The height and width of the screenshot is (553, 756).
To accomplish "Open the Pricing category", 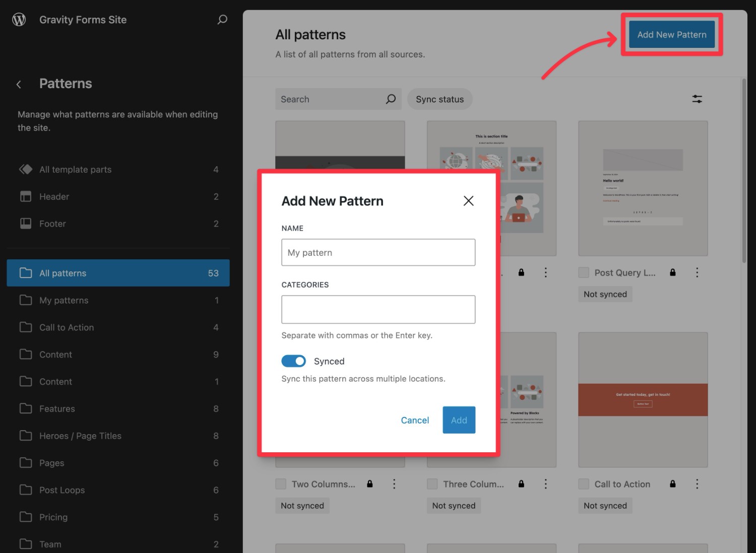I will [x=118, y=517].
